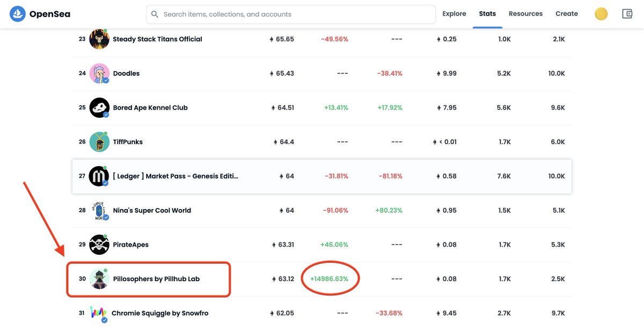Open the Pillosophers by Pillhub Lab avatar
The height and width of the screenshot is (330, 644).
tap(99, 279)
